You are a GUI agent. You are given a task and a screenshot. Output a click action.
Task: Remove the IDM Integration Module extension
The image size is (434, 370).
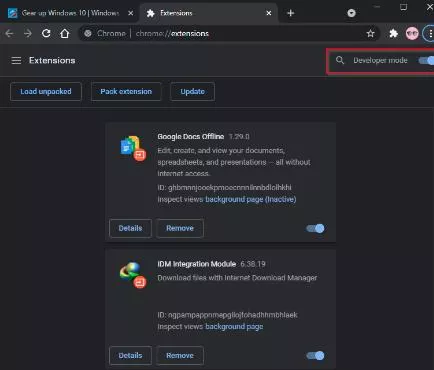(180, 356)
